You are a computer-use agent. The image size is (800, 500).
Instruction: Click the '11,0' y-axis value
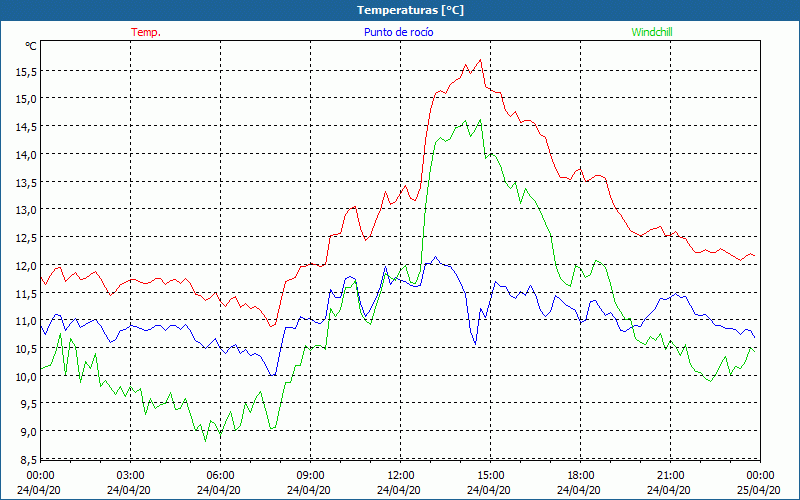coord(26,322)
